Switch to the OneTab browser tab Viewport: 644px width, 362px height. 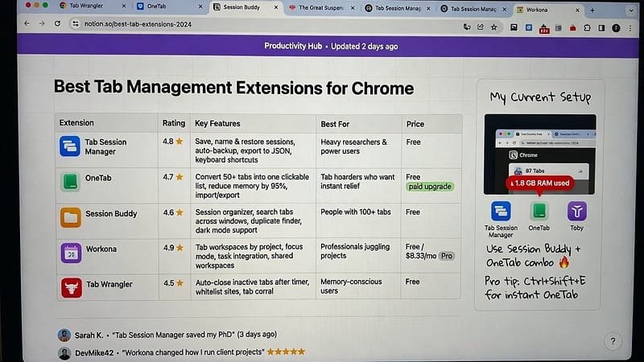click(x=169, y=6)
